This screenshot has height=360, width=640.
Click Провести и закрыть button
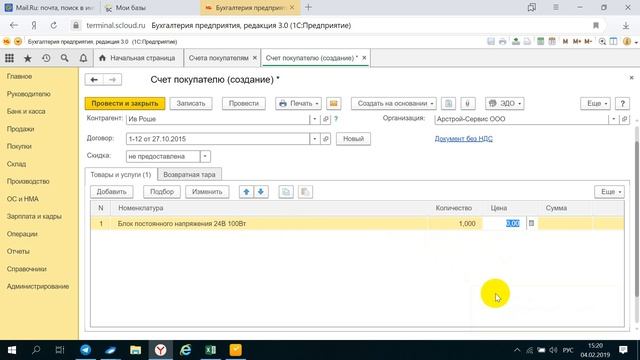point(125,103)
